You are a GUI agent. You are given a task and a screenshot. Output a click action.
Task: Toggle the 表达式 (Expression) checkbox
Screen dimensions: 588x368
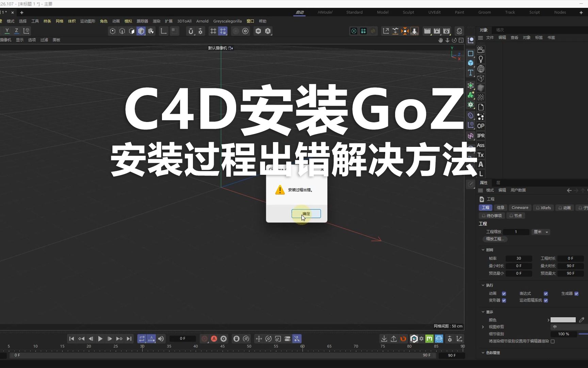(546, 294)
